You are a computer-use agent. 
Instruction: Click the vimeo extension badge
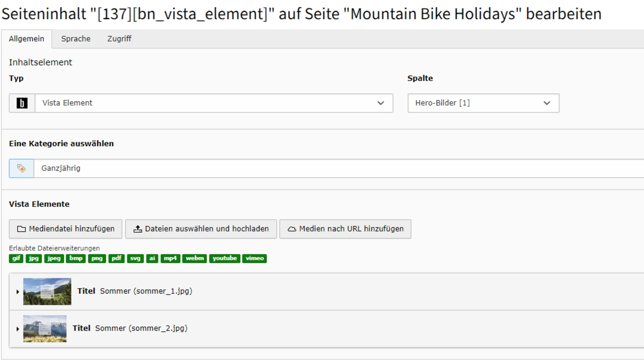pos(254,258)
